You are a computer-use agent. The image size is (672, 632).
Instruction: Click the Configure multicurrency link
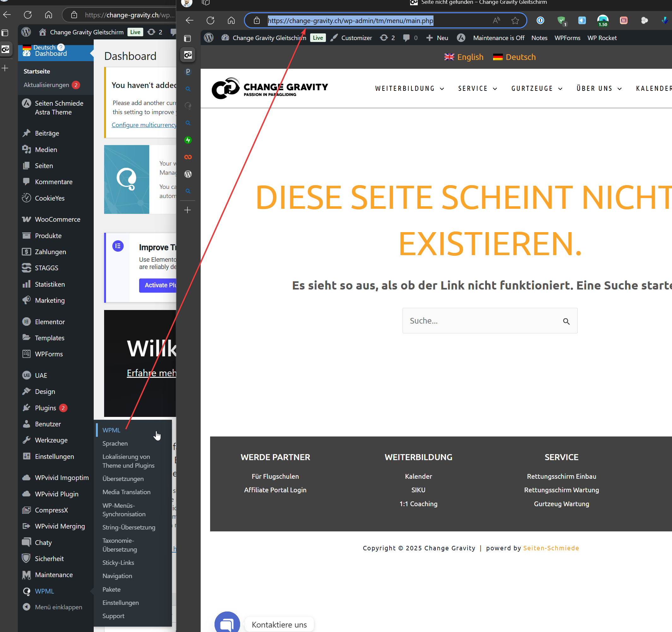144,125
